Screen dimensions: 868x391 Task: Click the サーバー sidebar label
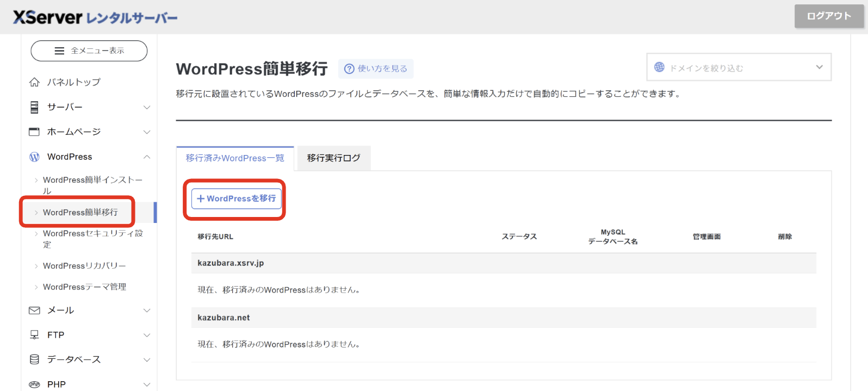pyautogui.click(x=65, y=107)
